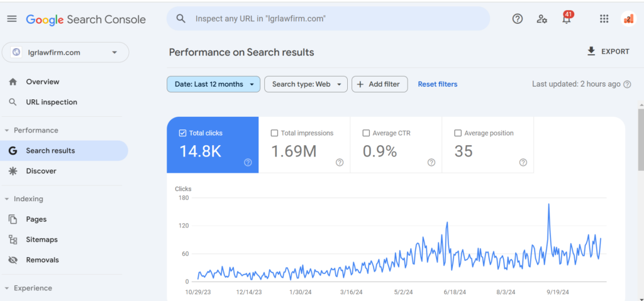
Task: Open the Search type: Web dropdown
Action: click(x=306, y=84)
